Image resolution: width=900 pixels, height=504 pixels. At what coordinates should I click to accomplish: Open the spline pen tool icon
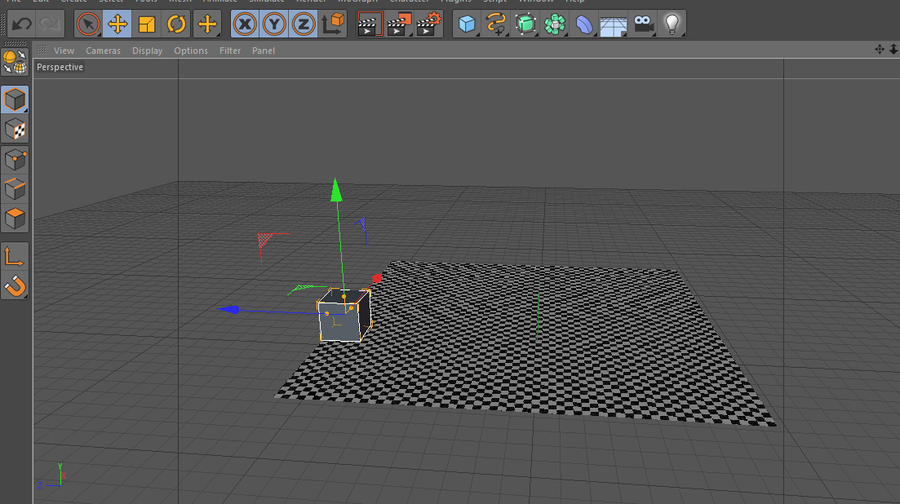tap(496, 24)
